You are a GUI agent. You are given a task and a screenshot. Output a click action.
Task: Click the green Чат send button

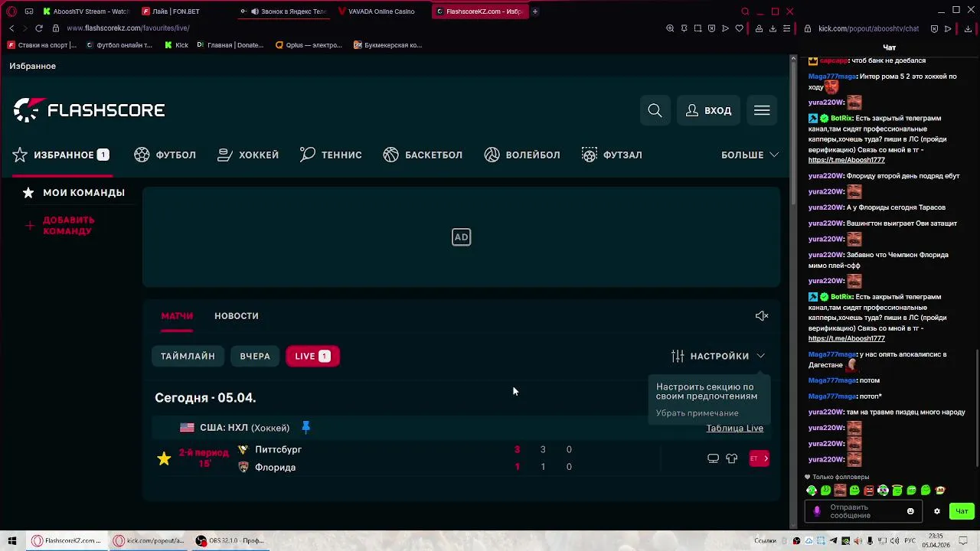tap(962, 511)
